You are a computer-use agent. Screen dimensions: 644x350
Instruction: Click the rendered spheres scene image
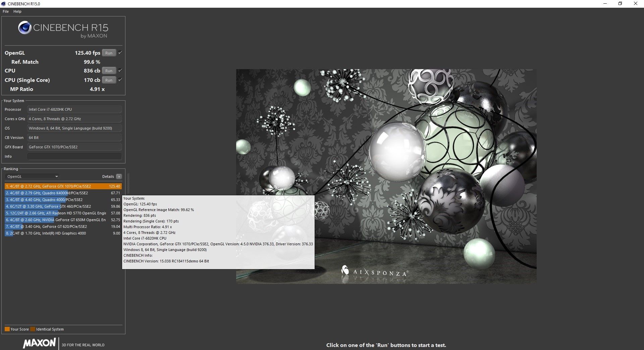(x=386, y=176)
